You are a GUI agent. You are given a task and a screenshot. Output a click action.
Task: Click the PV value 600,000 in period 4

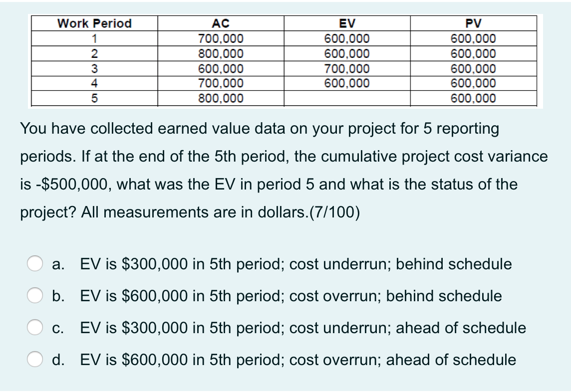coord(474,83)
